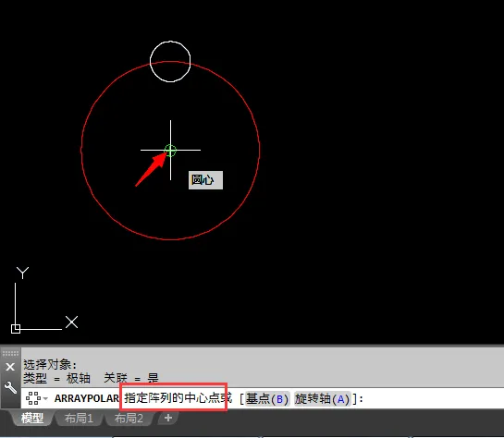The width and height of the screenshot is (504, 438).
Task: Click in the command line input area
Action: click(x=431, y=398)
